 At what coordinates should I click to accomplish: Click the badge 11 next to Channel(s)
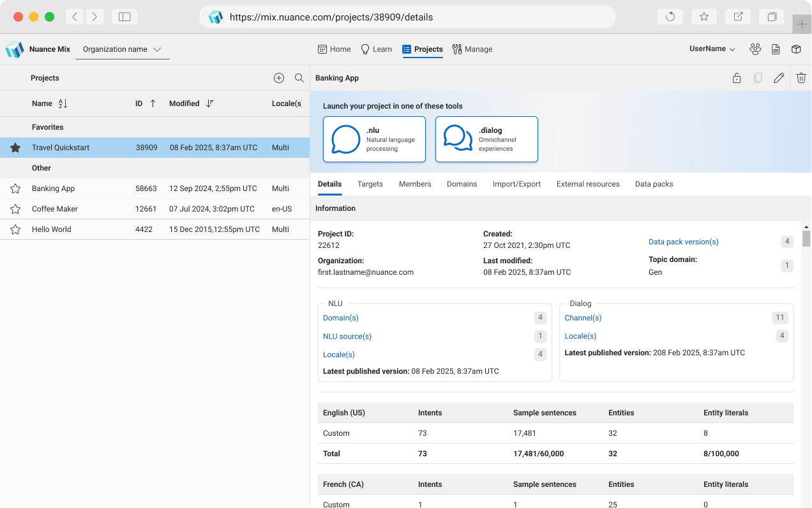(780, 318)
